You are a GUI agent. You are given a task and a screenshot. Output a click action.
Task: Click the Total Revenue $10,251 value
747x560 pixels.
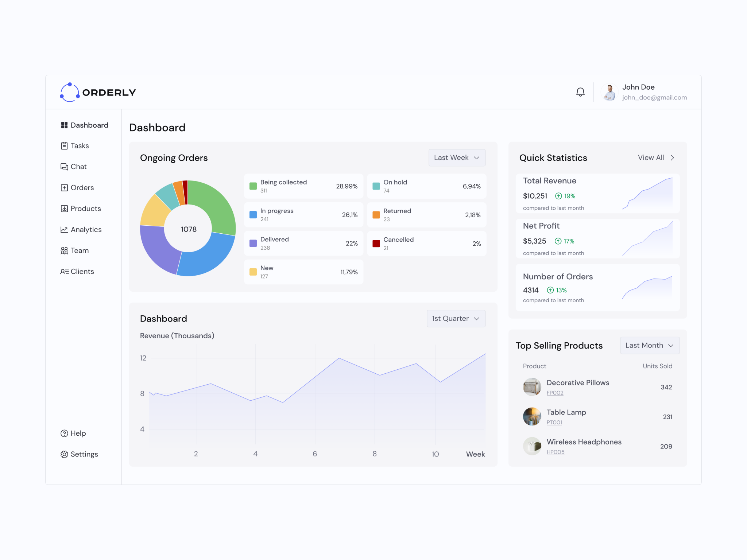tap(535, 196)
